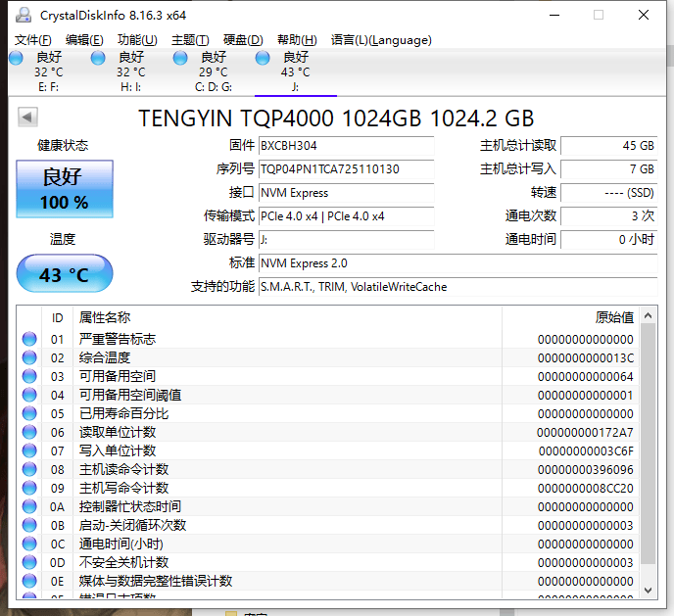Click the serial number field TQP04PN1TCA725110130
The image size is (674, 616).
346,169
